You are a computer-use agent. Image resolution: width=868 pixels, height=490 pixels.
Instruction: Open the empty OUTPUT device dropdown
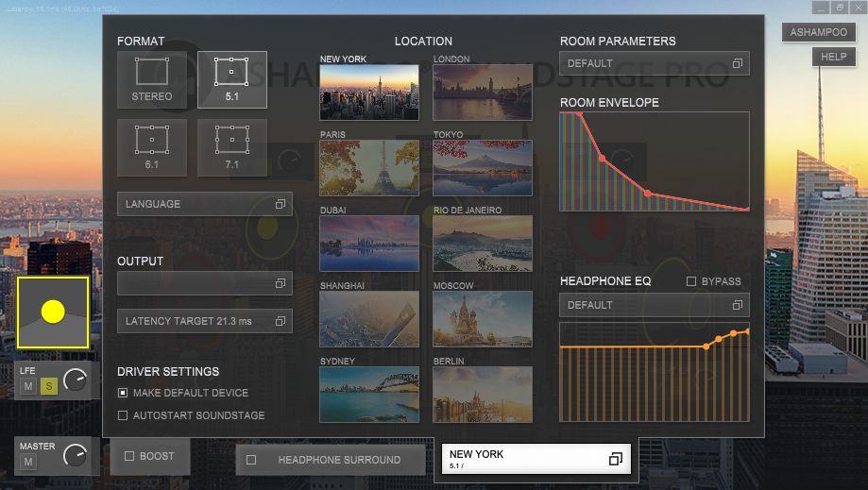[x=205, y=283]
